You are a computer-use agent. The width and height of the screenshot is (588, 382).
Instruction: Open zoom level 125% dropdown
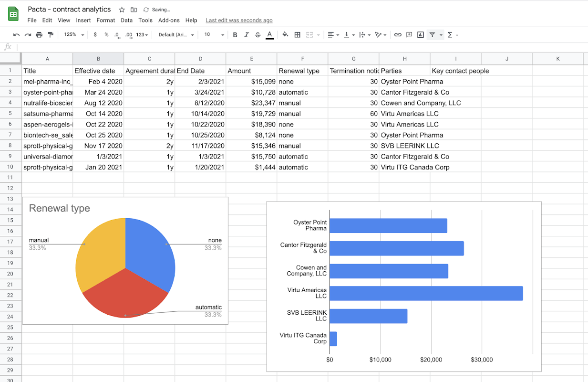coord(74,35)
